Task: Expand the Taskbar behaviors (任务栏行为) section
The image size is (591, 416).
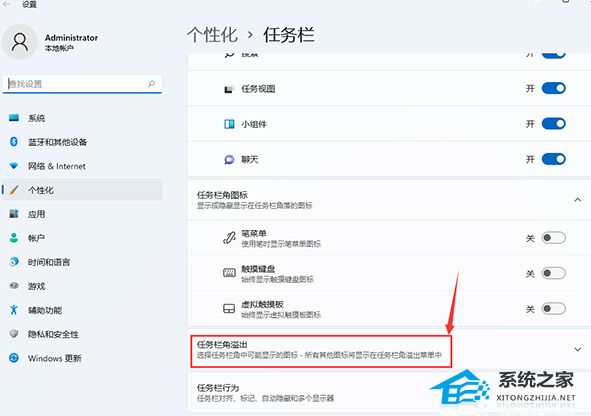Action: click(x=387, y=392)
